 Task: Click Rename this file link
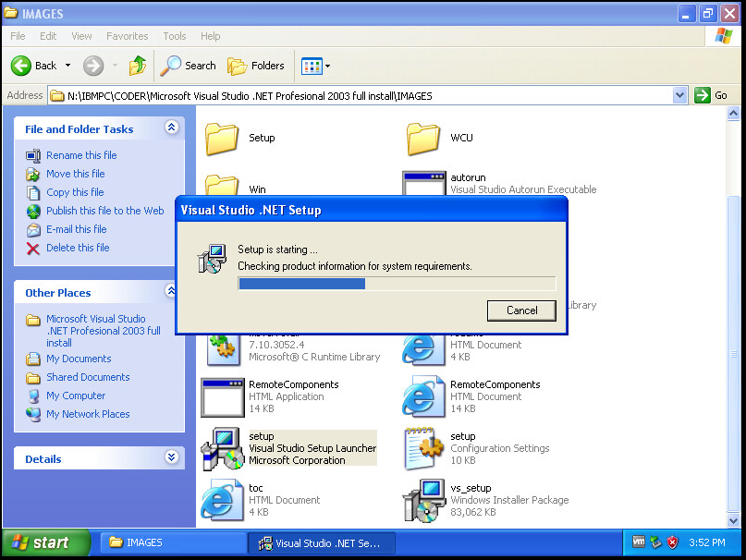81,155
